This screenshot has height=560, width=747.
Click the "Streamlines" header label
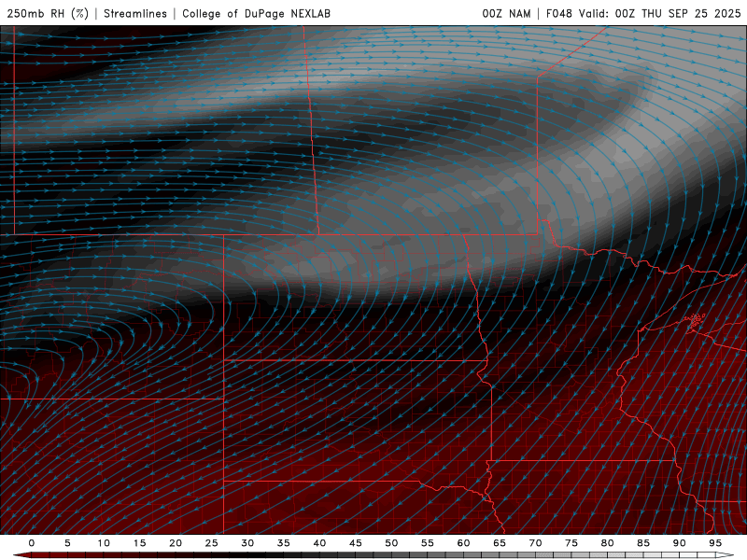click(x=135, y=13)
